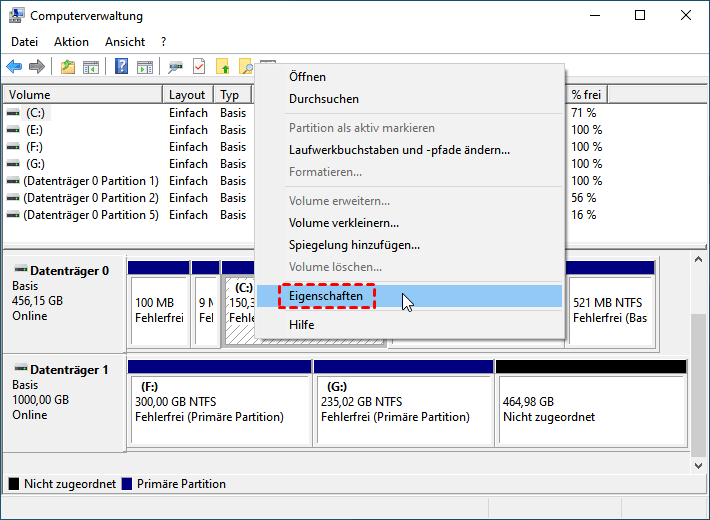The width and height of the screenshot is (710, 520).
Task: Open the Aktion menu
Action: [71, 42]
